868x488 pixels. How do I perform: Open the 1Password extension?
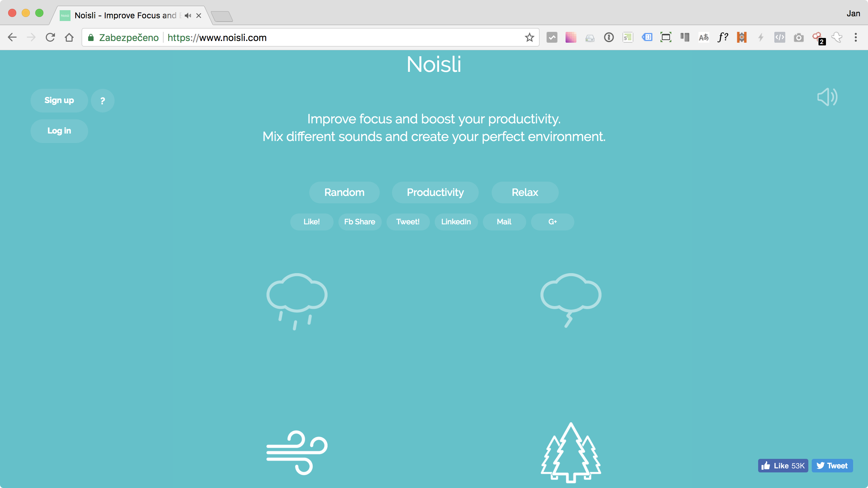pyautogui.click(x=609, y=37)
